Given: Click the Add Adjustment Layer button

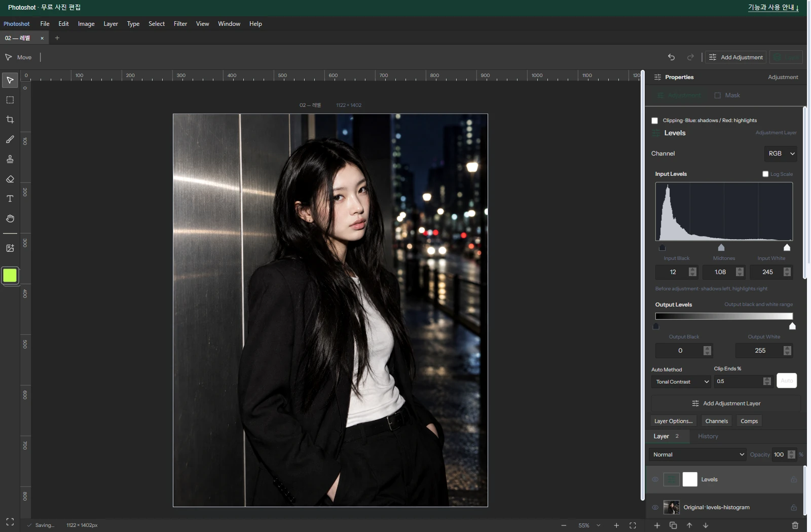Looking at the screenshot, I should (x=726, y=403).
